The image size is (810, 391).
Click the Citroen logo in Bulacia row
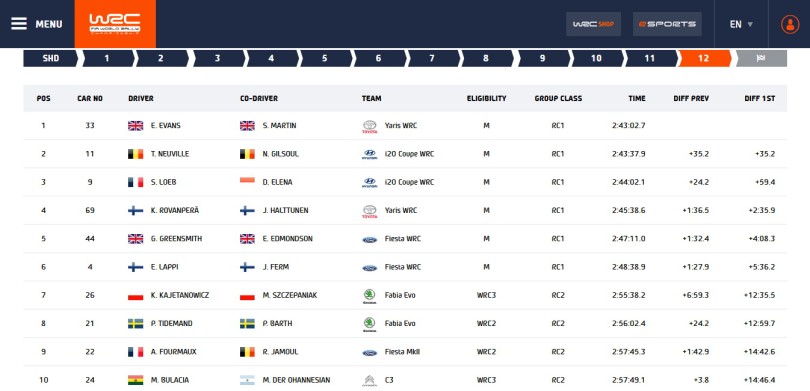(x=369, y=381)
